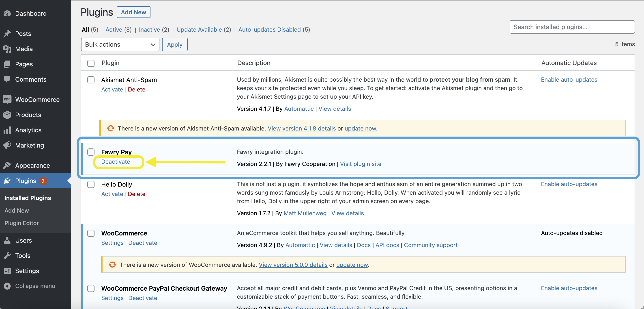The width and height of the screenshot is (644, 309).
Task: Visit the Fawry Pay plugin site
Action: point(361,164)
